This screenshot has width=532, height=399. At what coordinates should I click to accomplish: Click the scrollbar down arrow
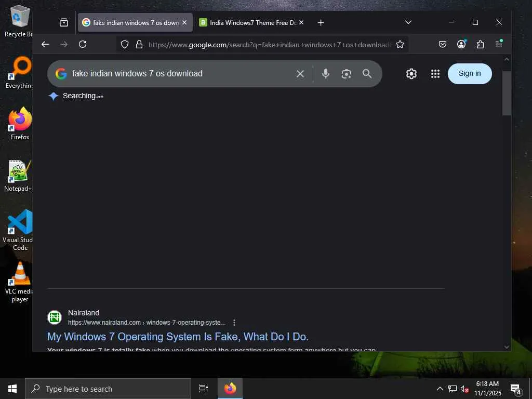(507, 347)
